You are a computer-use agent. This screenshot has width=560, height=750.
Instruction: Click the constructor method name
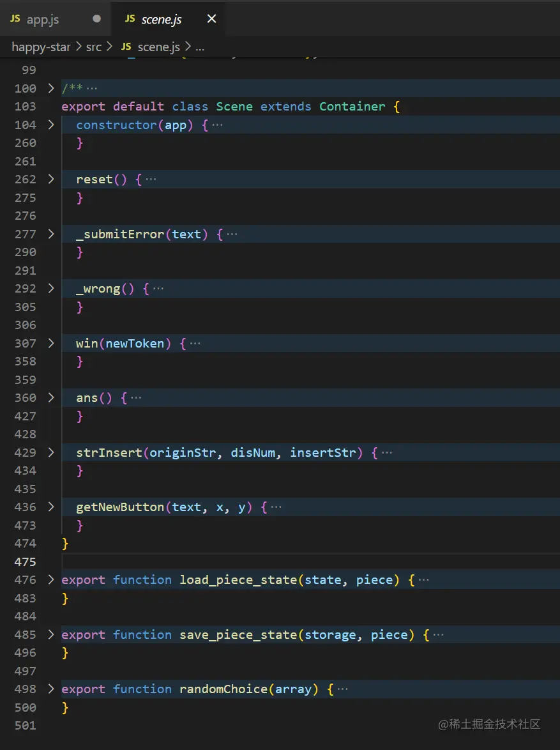(117, 125)
